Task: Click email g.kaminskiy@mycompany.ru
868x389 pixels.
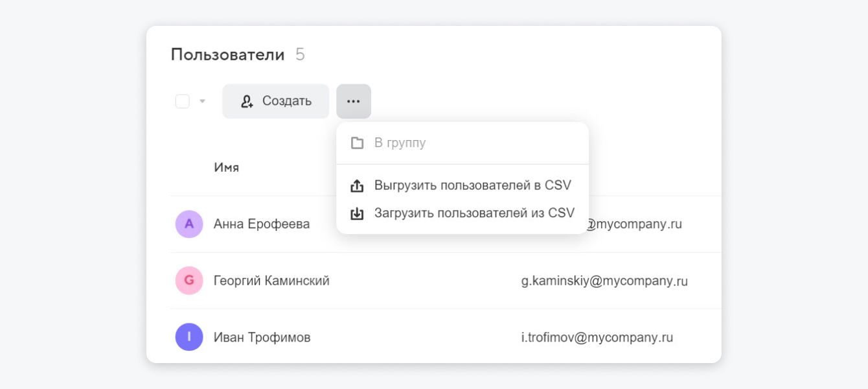Action: (604, 281)
